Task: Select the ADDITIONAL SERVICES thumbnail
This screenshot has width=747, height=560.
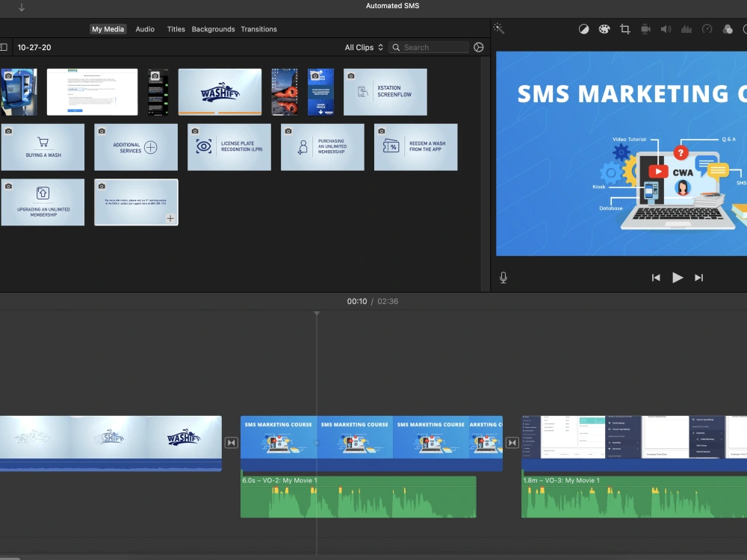Action: tap(136, 147)
